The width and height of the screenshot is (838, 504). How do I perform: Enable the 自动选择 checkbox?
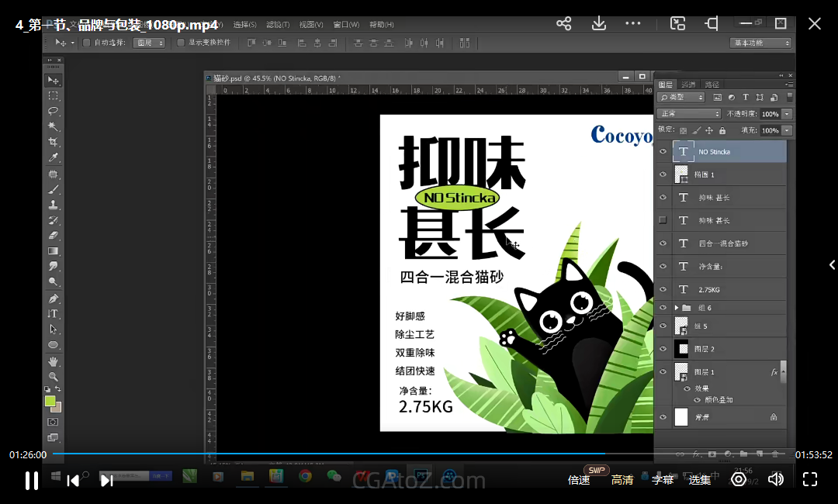click(87, 43)
